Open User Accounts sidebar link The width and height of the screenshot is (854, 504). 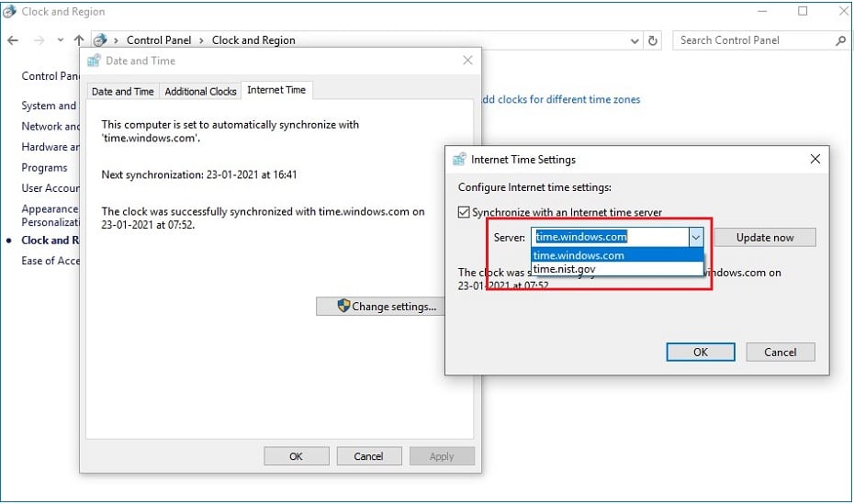click(51, 188)
